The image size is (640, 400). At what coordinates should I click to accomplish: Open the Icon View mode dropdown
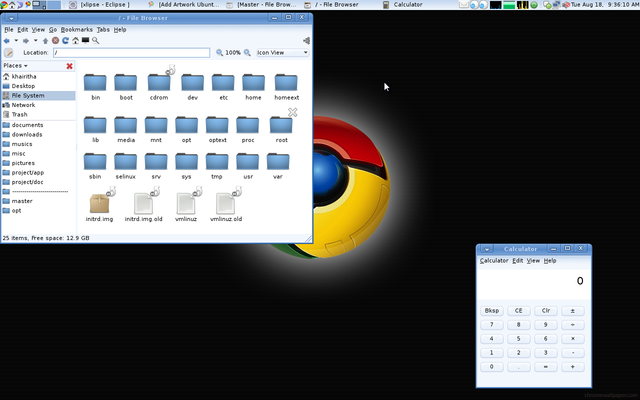point(282,53)
